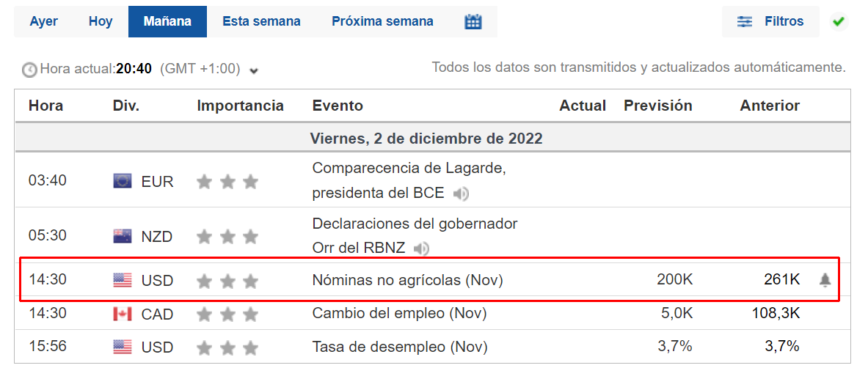
Task: Open the Filtros button
Action: point(770,21)
